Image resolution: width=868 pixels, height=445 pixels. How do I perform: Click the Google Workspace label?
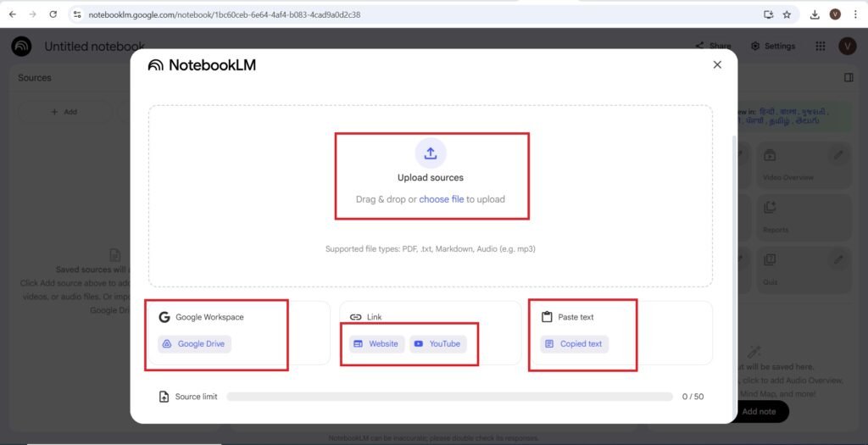click(209, 317)
